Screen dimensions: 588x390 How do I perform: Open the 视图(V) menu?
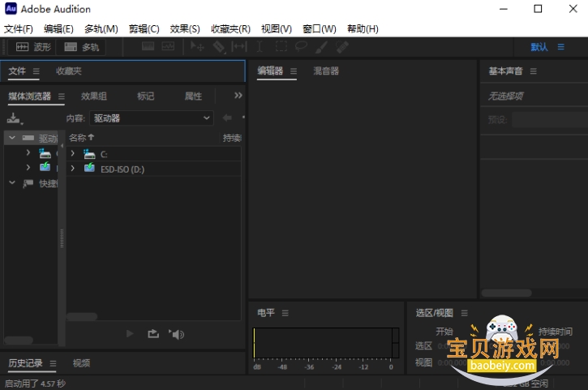[x=277, y=29]
